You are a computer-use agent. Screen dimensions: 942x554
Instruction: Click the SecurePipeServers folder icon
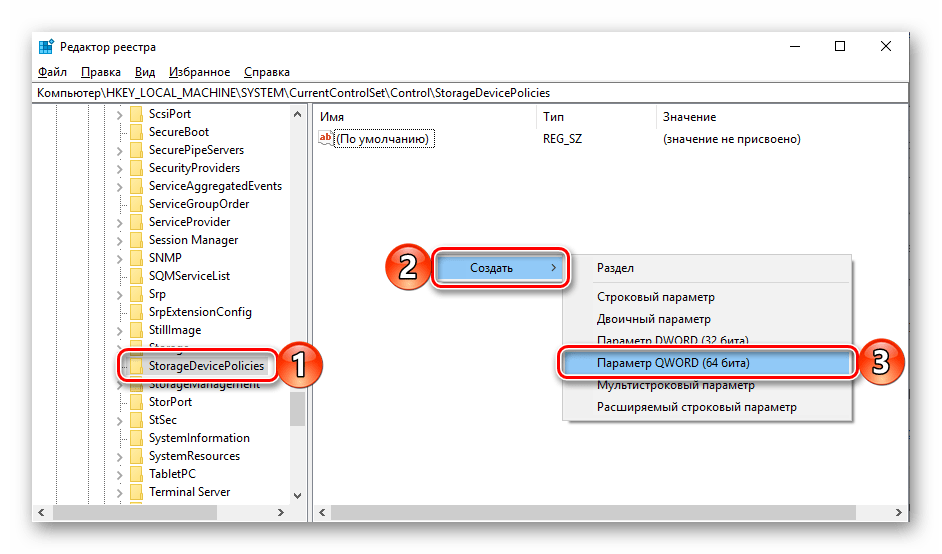(x=137, y=150)
